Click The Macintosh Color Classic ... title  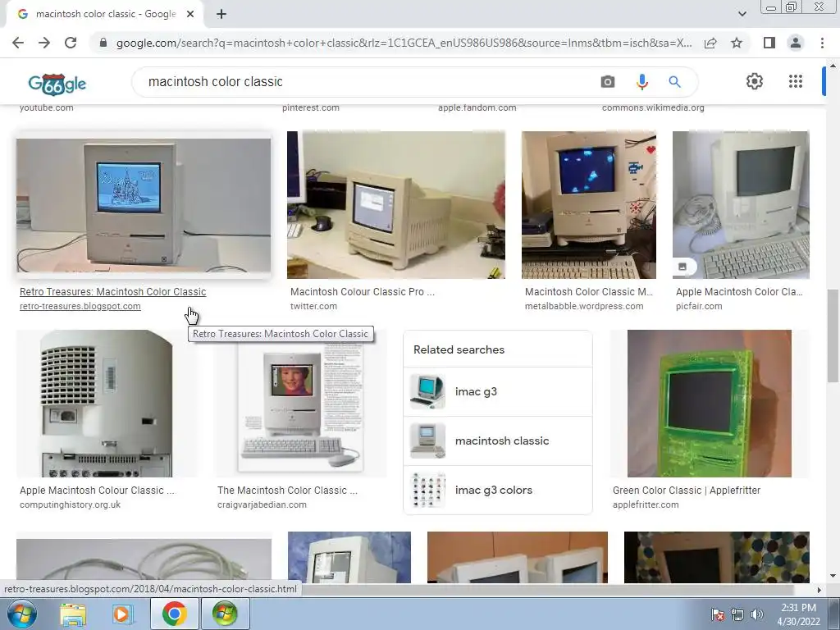[x=287, y=491]
